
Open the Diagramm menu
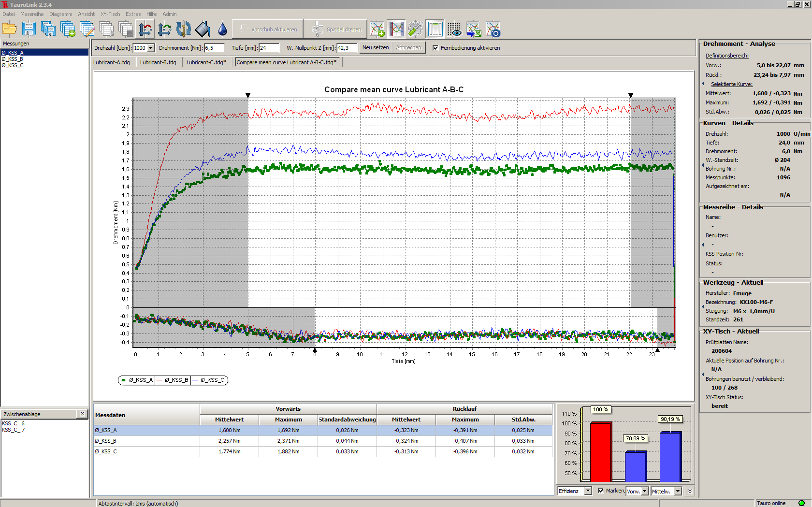pos(61,14)
